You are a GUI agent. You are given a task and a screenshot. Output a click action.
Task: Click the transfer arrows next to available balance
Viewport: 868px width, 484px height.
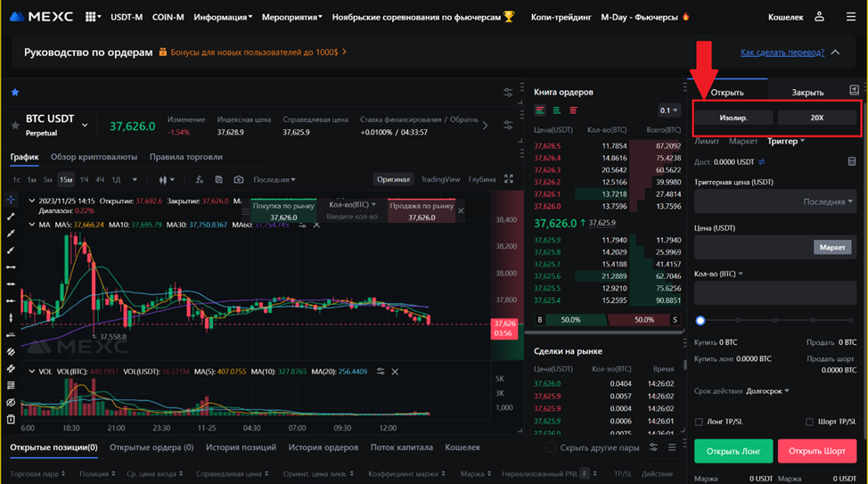[x=762, y=162]
